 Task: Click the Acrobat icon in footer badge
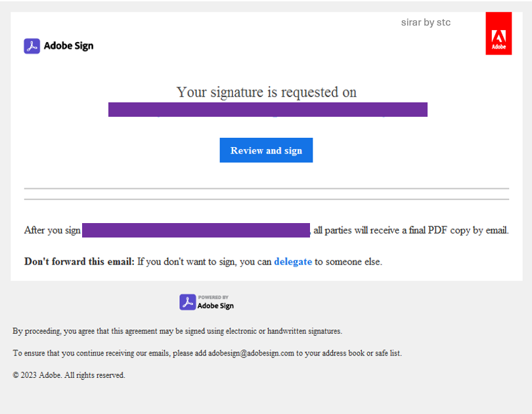coord(188,302)
